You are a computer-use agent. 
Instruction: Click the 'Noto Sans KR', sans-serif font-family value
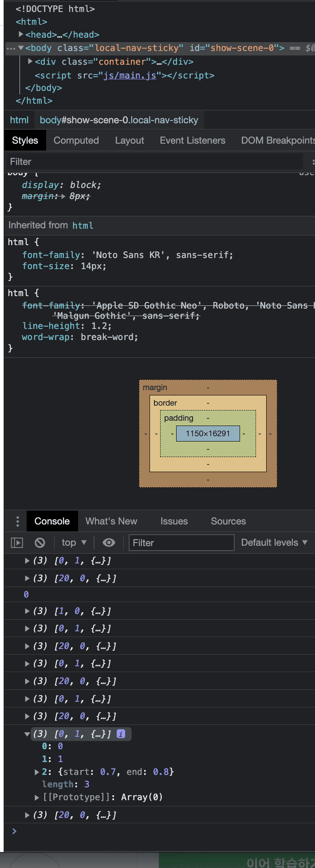coord(162,255)
